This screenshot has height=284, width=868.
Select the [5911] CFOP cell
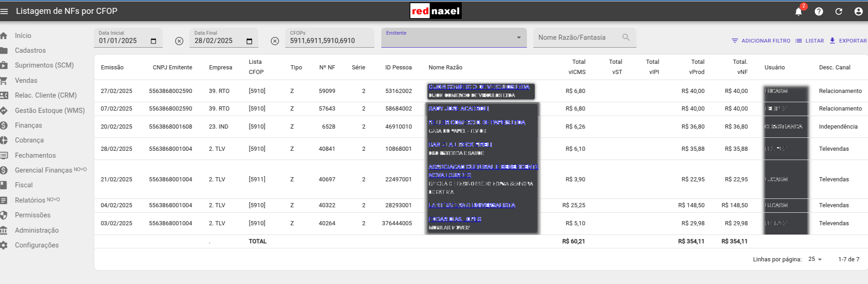(x=257, y=179)
